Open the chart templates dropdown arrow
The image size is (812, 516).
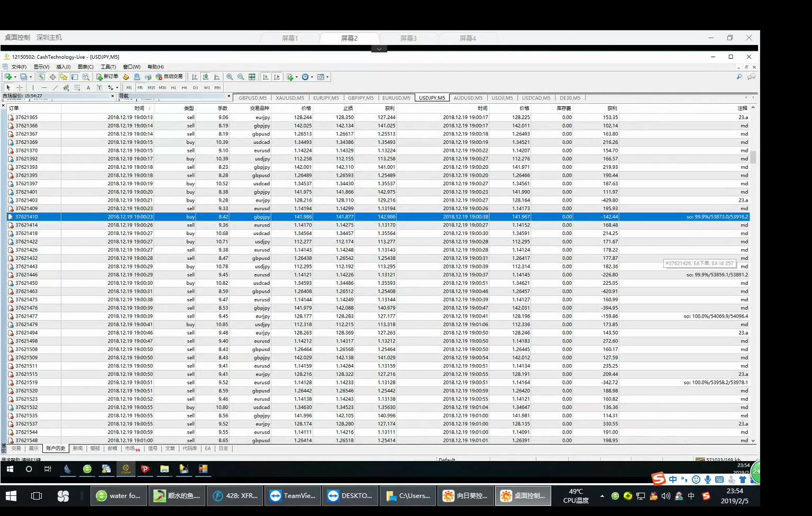(x=327, y=77)
